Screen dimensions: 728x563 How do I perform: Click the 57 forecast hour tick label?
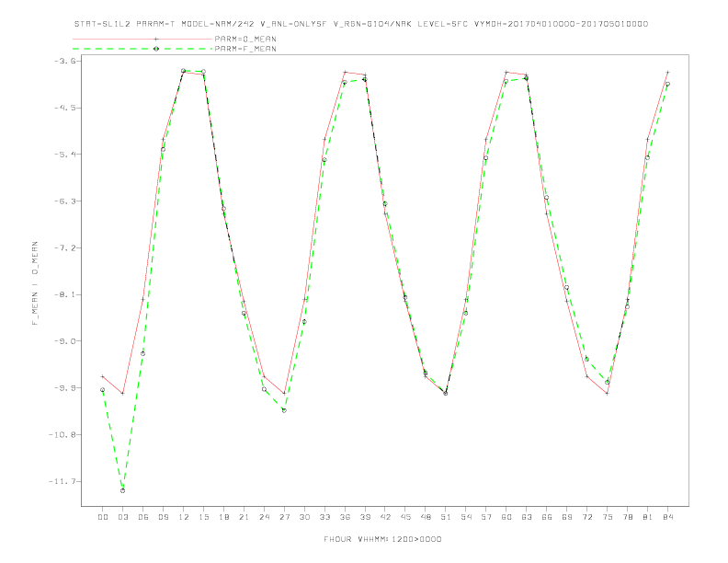486,517
